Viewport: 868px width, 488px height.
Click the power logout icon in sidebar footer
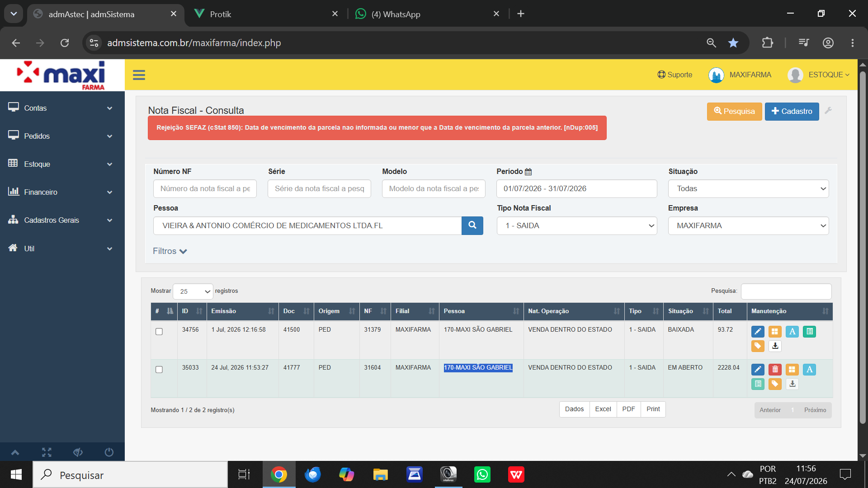(x=109, y=452)
